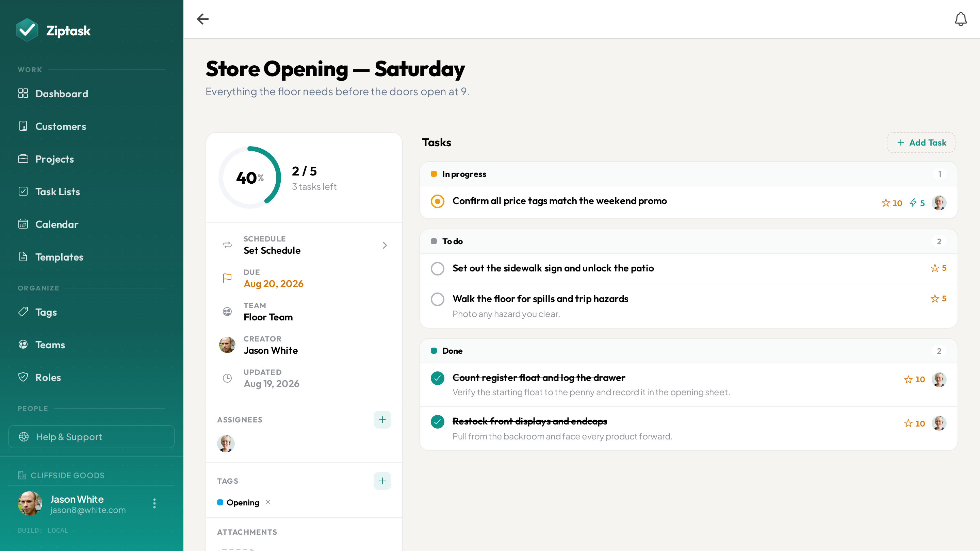This screenshot has height=551, width=980.
Task: Expand the Set Schedule chevron
Action: tap(385, 245)
